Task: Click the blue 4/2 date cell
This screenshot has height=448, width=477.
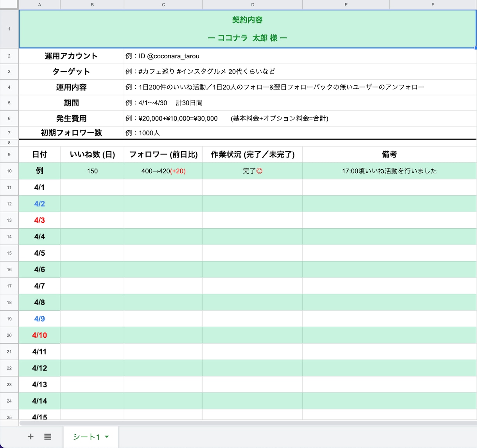Action: [x=39, y=204]
